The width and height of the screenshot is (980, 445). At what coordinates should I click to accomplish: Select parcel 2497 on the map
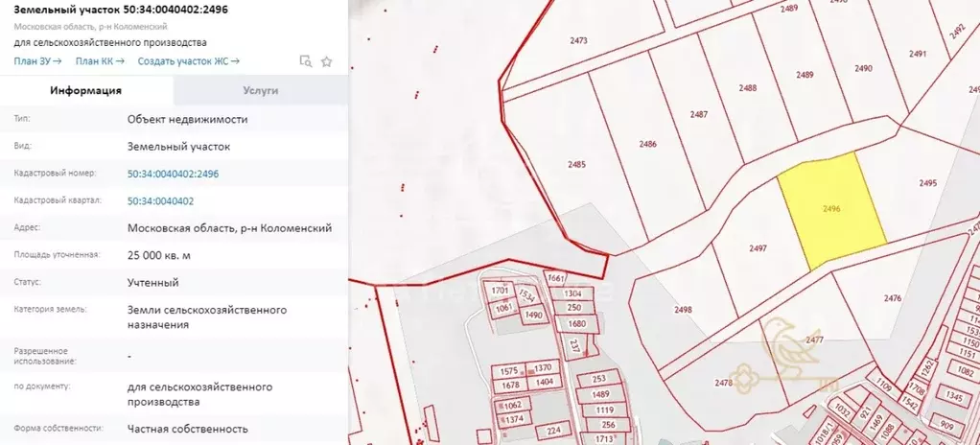[x=758, y=247]
